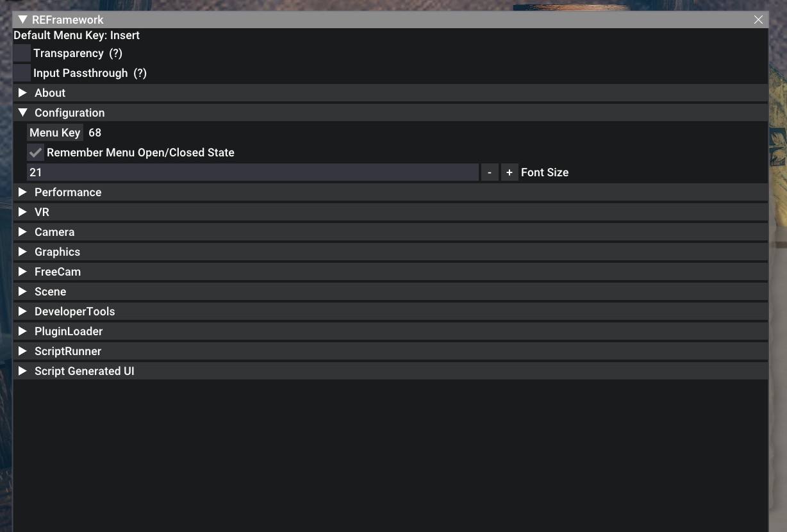Expand the Scene section
The image size is (787, 532).
390,292
